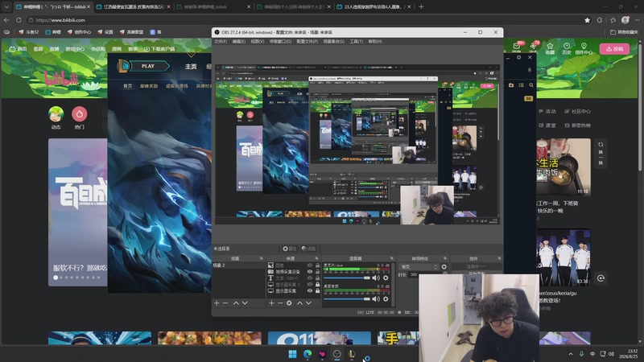Open scene transition properties gear
Screen dimensions: 644x362
(x=444, y=267)
